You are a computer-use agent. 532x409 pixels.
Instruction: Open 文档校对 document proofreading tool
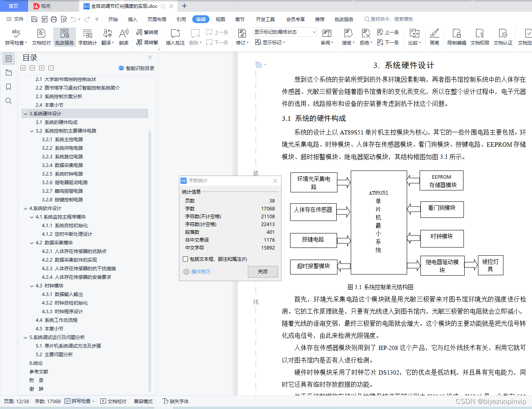coord(41,37)
